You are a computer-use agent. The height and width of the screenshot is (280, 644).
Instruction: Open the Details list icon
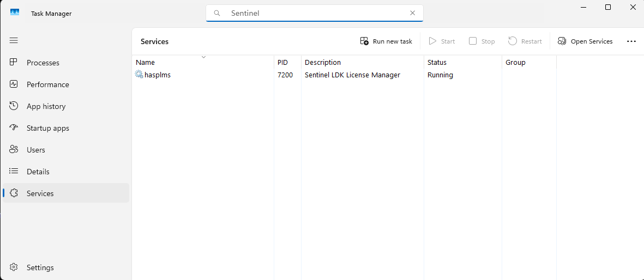[x=14, y=172]
